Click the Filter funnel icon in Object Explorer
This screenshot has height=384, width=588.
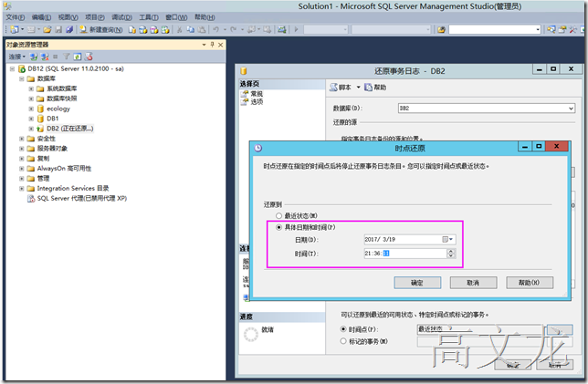click(67, 57)
